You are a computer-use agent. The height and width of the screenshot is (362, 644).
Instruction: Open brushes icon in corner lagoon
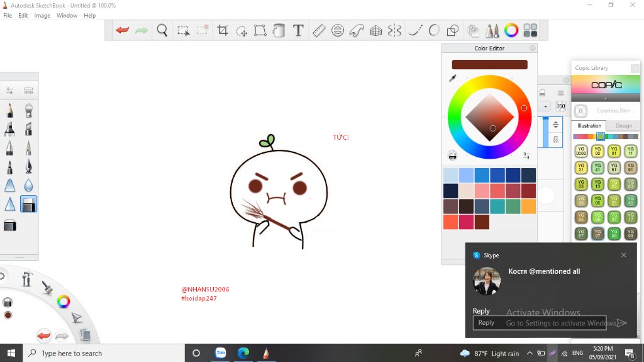[x=47, y=287]
